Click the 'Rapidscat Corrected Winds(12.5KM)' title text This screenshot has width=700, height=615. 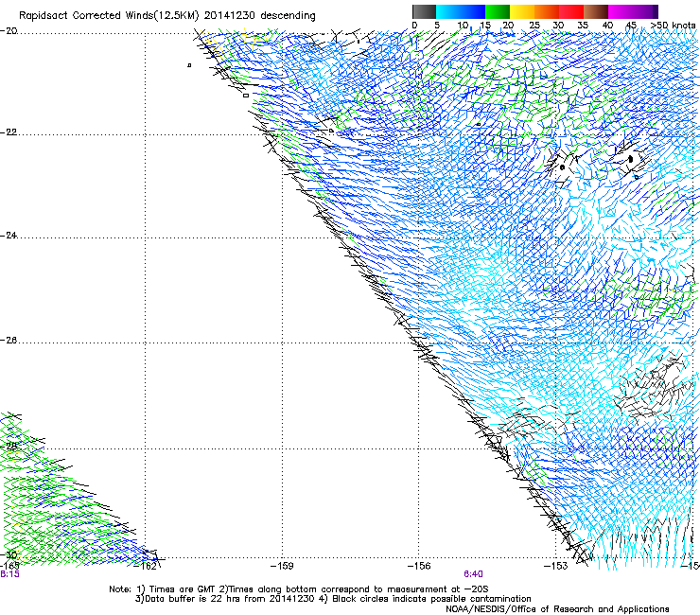[x=109, y=16]
